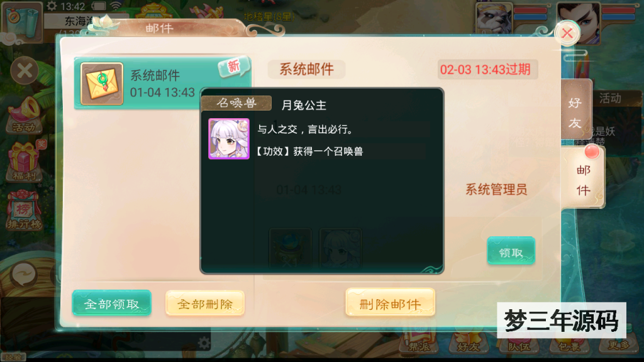Select the 邮件 side tab
This screenshot has height=362, width=644.
(583, 179)
